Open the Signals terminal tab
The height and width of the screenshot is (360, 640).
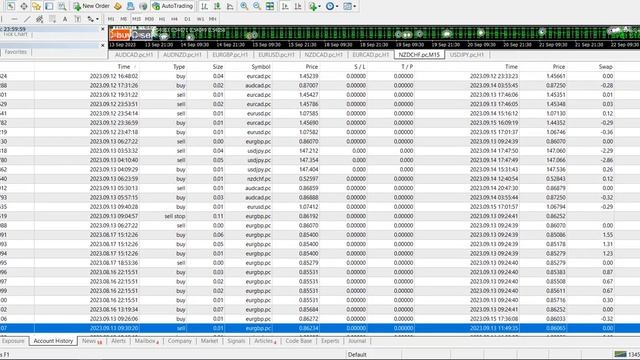tap(236, 341)
